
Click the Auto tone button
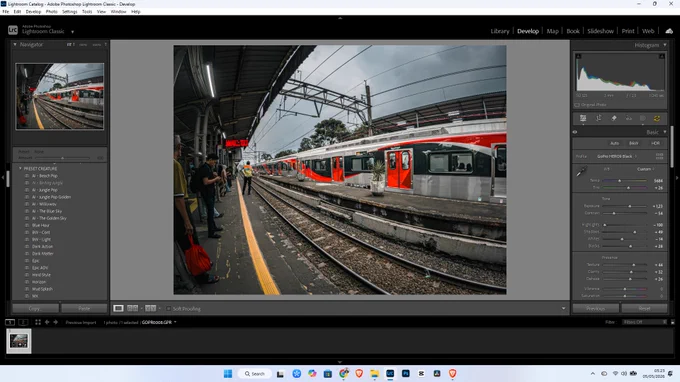point(615,143)
